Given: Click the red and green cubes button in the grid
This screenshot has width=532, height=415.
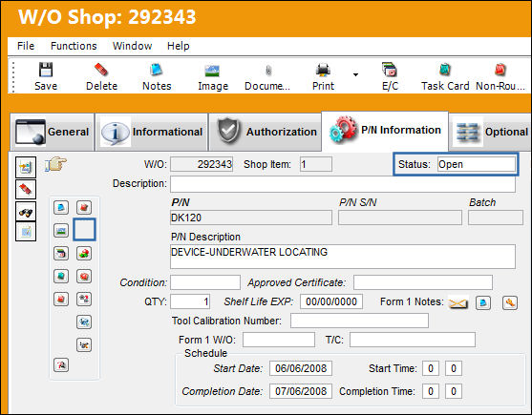Looking at the screenshot, I should click(x=84, y=254).
